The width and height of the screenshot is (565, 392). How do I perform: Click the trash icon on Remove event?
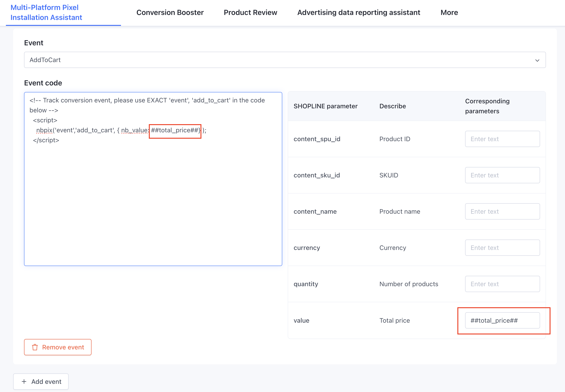click(35, 347)
